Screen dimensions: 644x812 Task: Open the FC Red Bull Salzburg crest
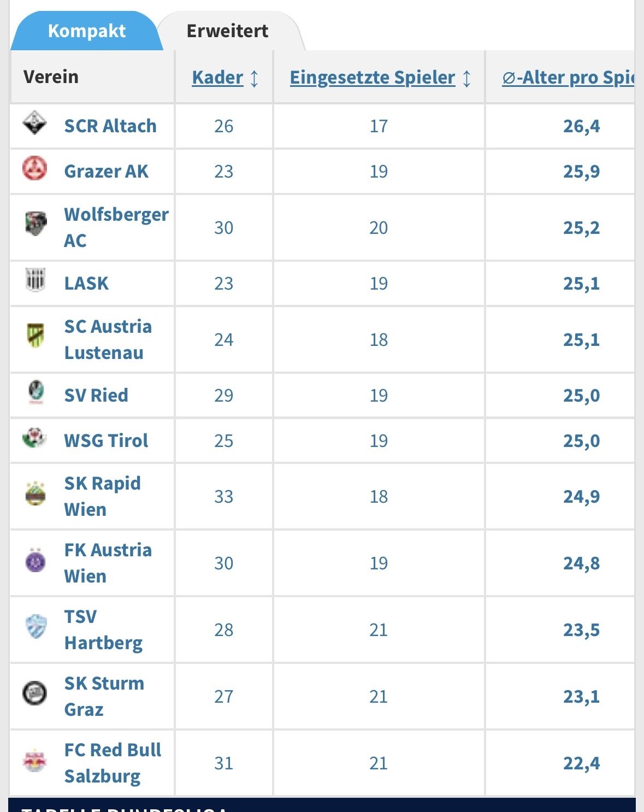34,760
